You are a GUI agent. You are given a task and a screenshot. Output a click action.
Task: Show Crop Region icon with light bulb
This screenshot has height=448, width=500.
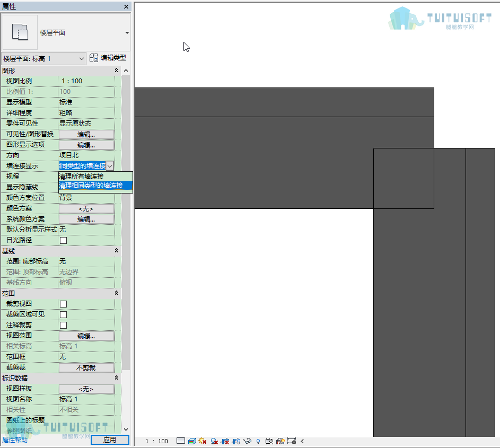click(236, 441)
